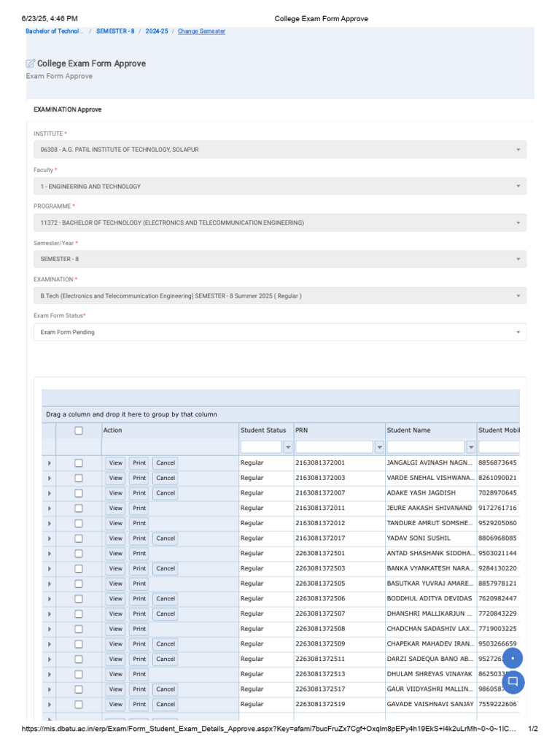The image size is (560, 747).
Task: Tick checkbox for TANDURE AMRUT row
Action: click(x=79, y=523)
